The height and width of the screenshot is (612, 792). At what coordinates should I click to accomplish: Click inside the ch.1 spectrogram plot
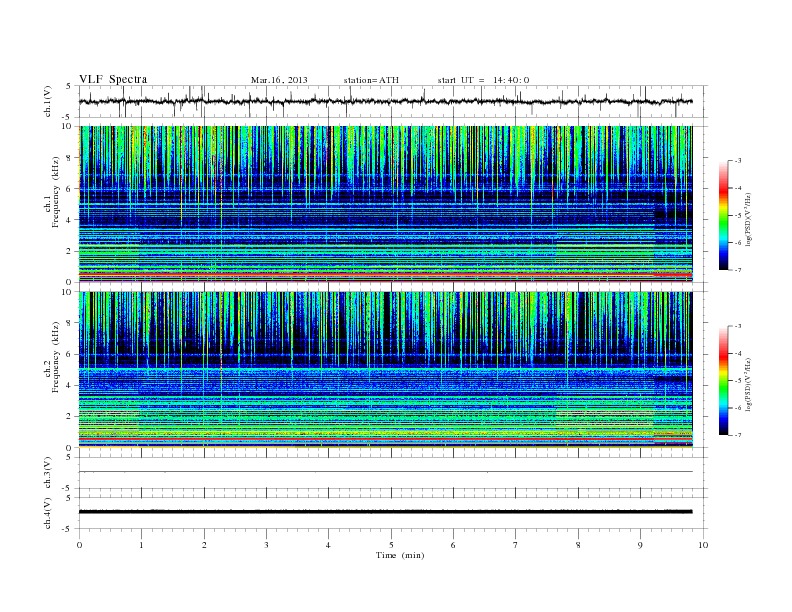tap(385, 204)
